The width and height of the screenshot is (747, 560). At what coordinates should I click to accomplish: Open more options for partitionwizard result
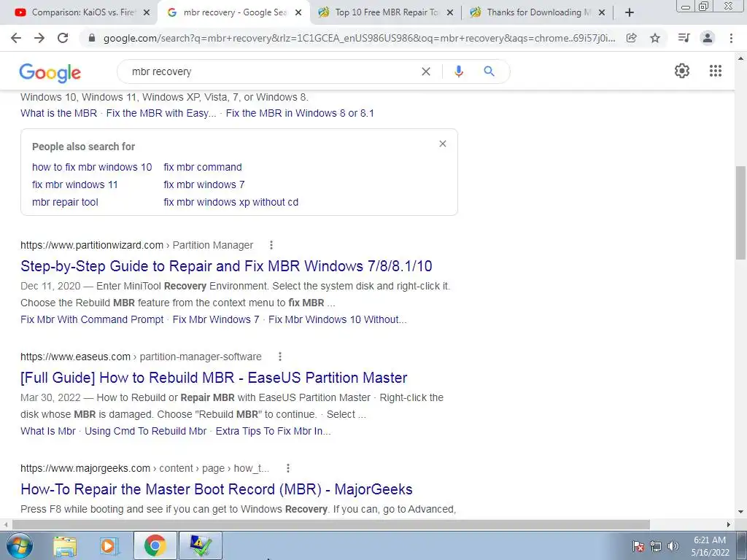(271, 245)
